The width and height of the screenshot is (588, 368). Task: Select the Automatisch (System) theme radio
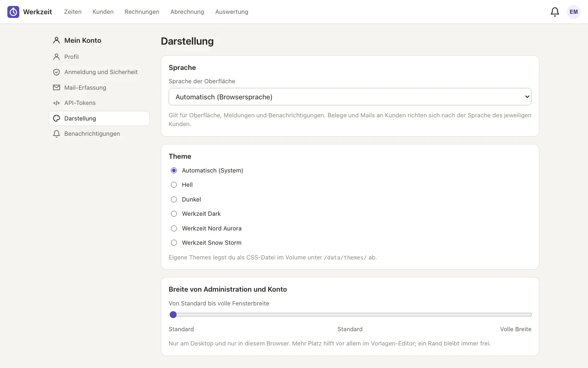click(174, 170)
